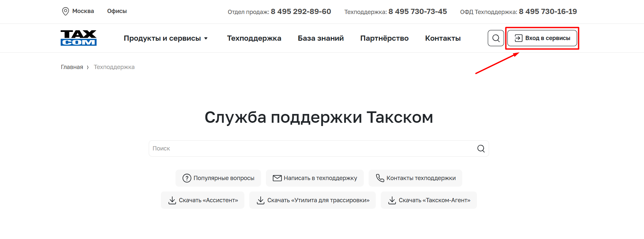The height and width of the screenshot is (239, 644).
Task: Click Скачать «Ассистент»
Action: click(x=203, y=200)
